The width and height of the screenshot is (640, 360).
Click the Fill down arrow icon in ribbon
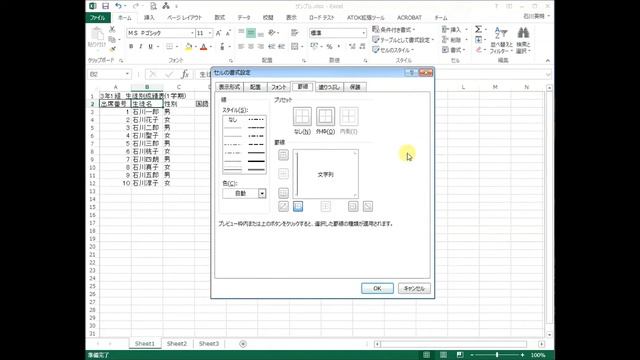point(478,40)
